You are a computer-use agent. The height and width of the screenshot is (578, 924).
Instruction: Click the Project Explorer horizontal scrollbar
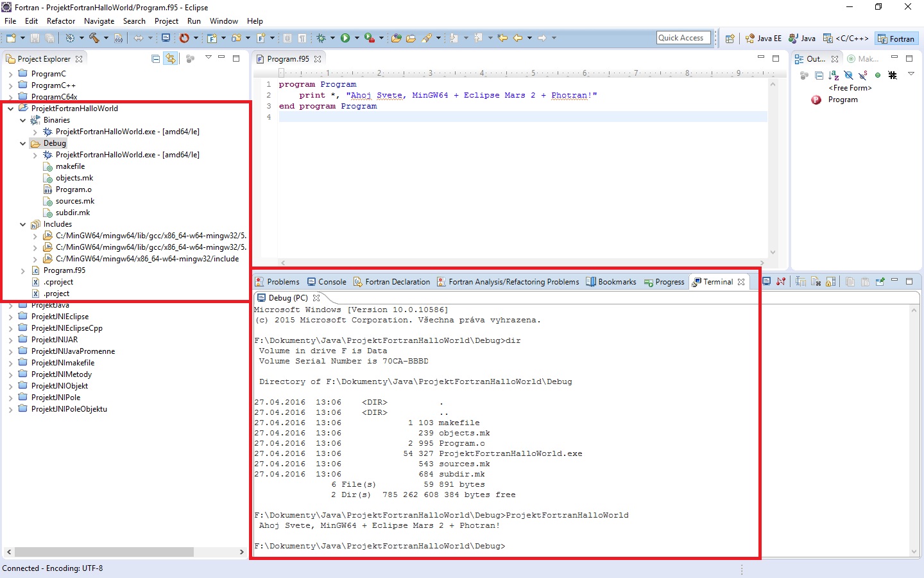pyautogui.click(x=104, y=552)
